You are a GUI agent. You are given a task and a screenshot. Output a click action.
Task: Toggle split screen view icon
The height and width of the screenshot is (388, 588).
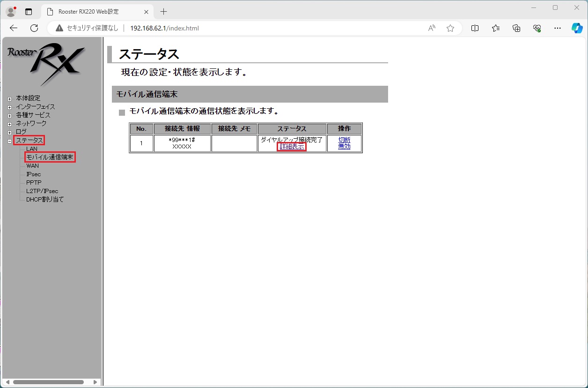475,28
